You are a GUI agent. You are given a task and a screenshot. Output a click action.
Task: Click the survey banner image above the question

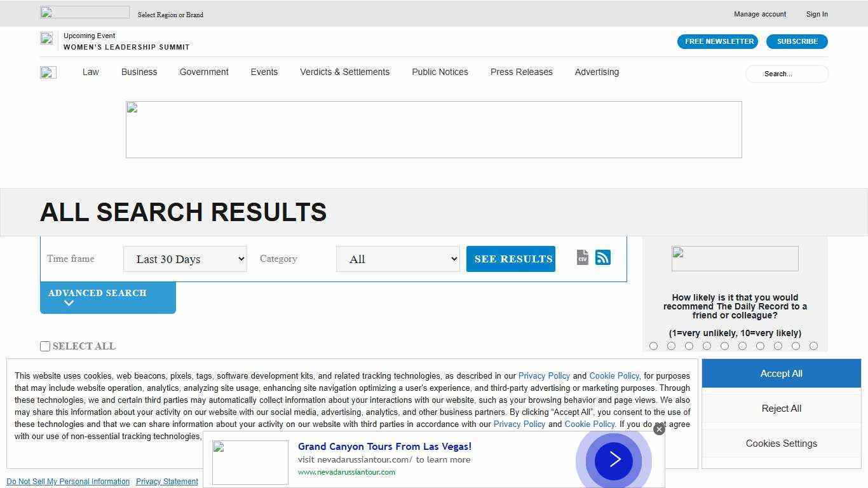(735, 258)
